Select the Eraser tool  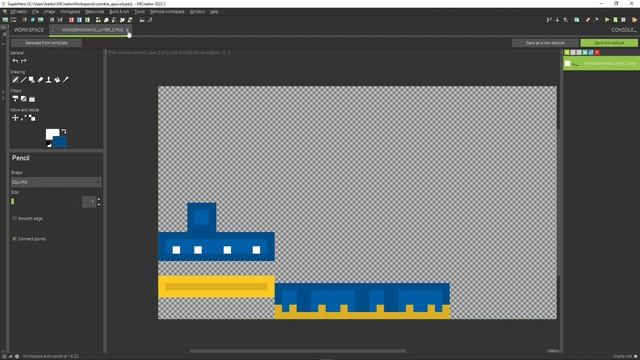click(x=40, y=80)
